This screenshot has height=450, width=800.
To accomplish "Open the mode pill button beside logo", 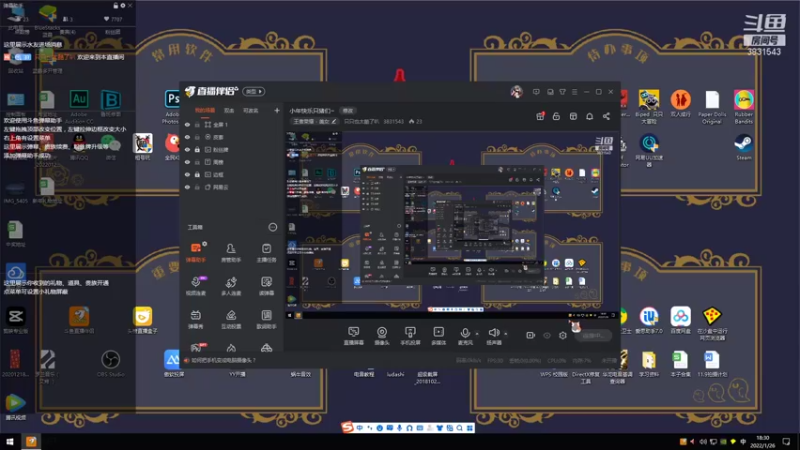I will 254,91.
